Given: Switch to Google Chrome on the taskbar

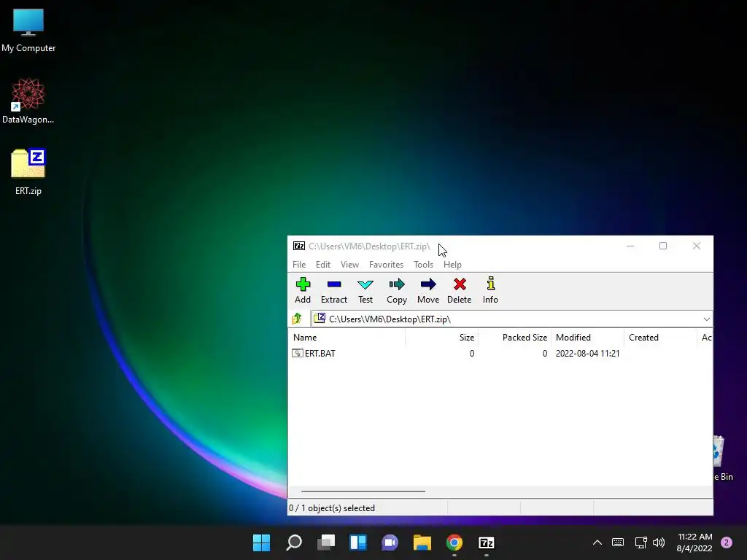Looking at the screenshot, I should (x=454, y=542).
